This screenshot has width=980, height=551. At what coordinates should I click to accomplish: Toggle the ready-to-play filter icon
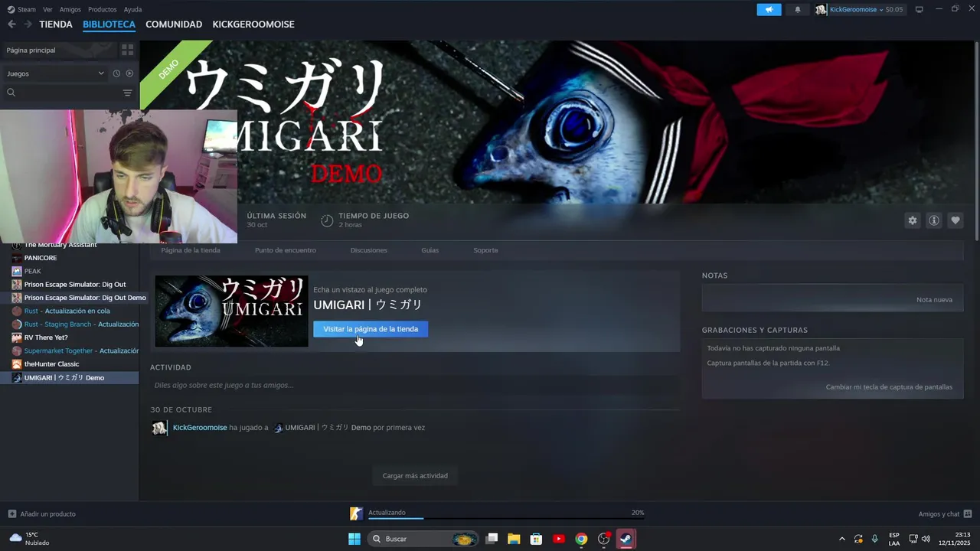[x=129, y=73]
